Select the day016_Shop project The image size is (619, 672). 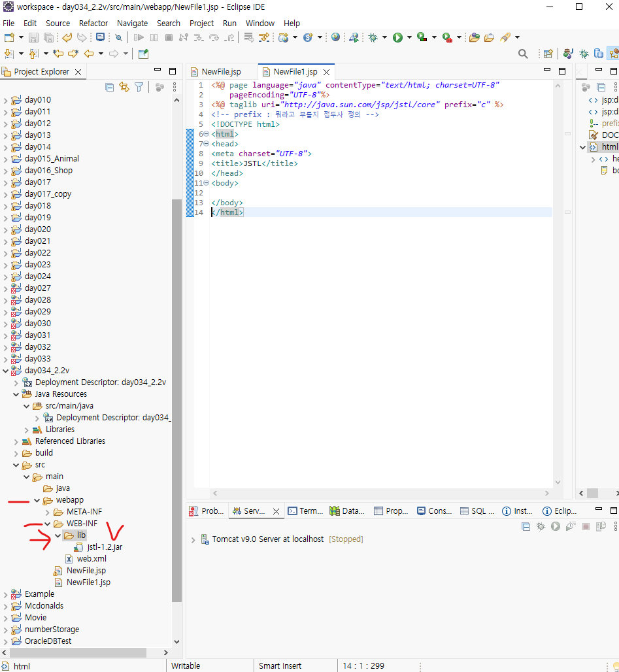coord(48,171)
